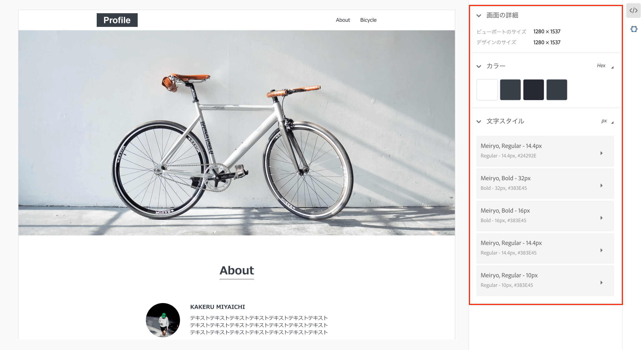Click the Profile logo in header
The height and width of the screenshot is (350, 644).
click(117, 20)
